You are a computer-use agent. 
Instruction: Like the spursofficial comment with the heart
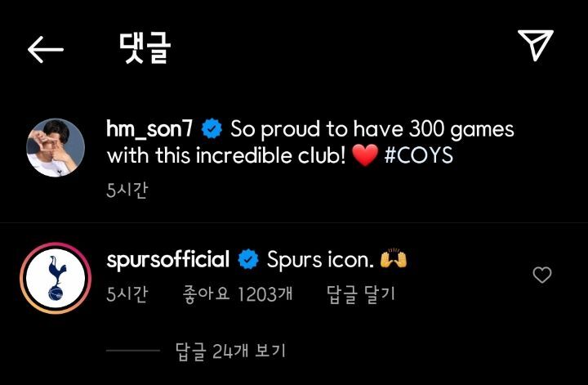pos(542,275)
